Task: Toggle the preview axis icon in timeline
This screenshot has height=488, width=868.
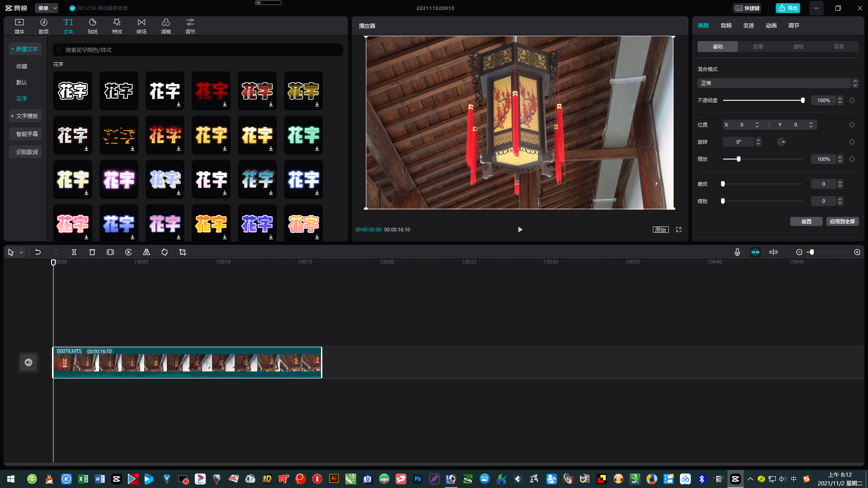Action: [774, 252]
